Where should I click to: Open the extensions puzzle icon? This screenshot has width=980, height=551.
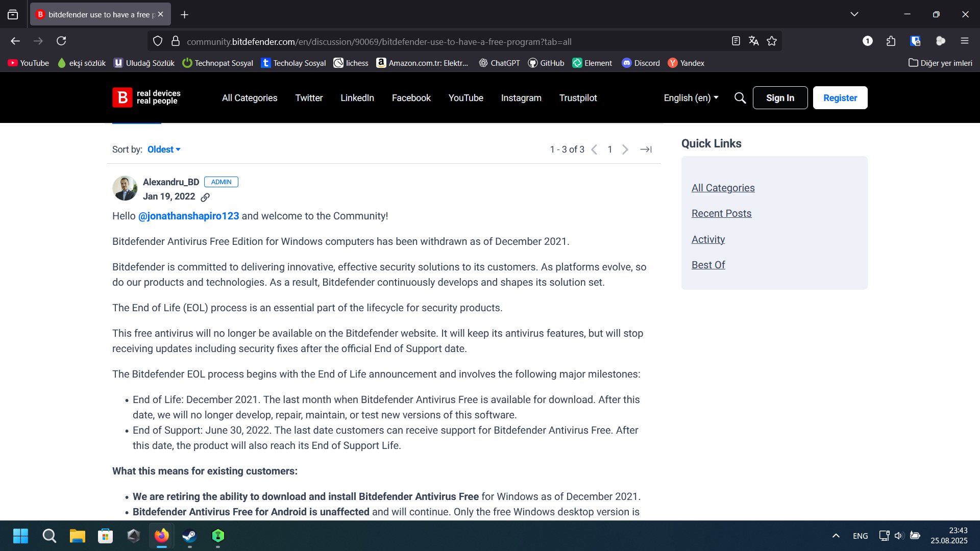tap(891, 41)
